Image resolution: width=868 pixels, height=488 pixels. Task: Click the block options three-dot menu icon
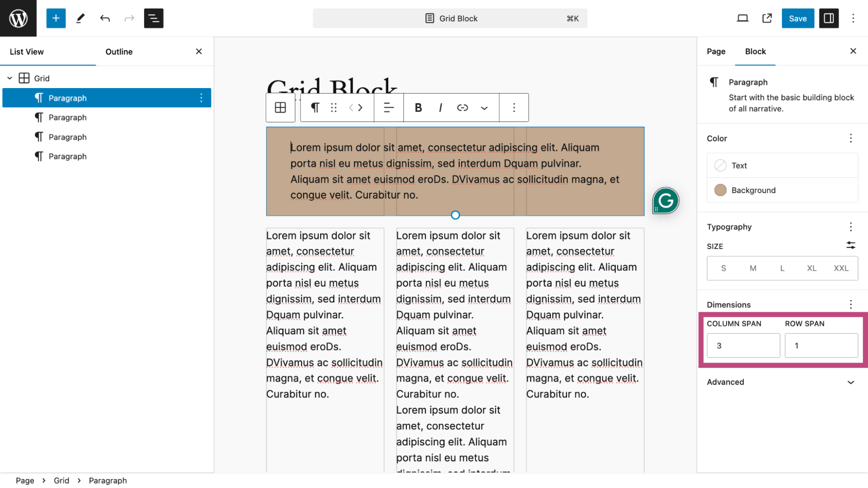click(513, 107)
